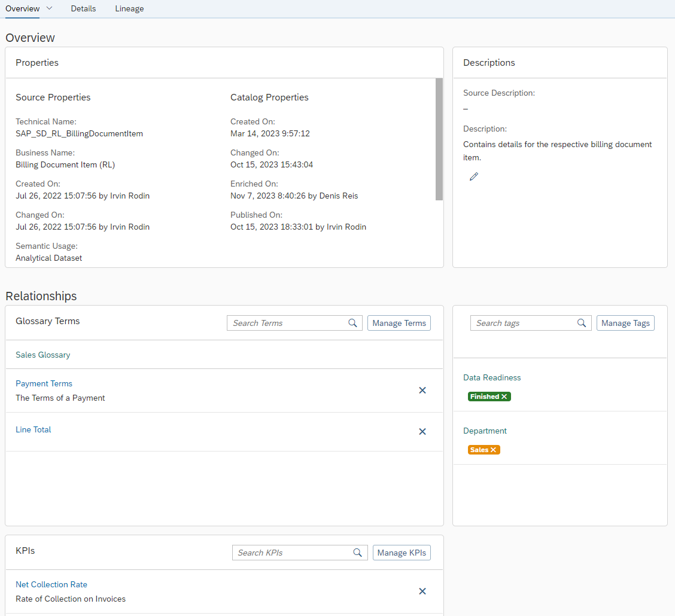675x616 pixels.
Task: Open the Payment Terms glossary entry
Action: (44, 383)
